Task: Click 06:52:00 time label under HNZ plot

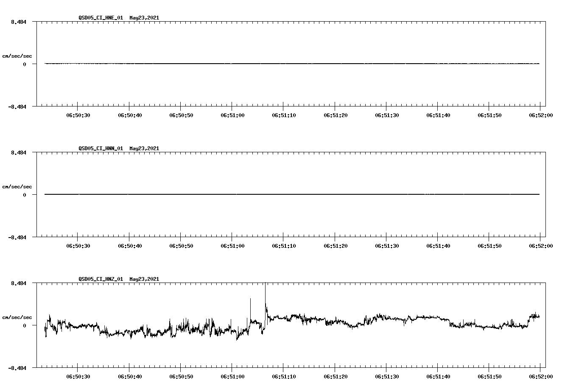Action: [540, 376]
